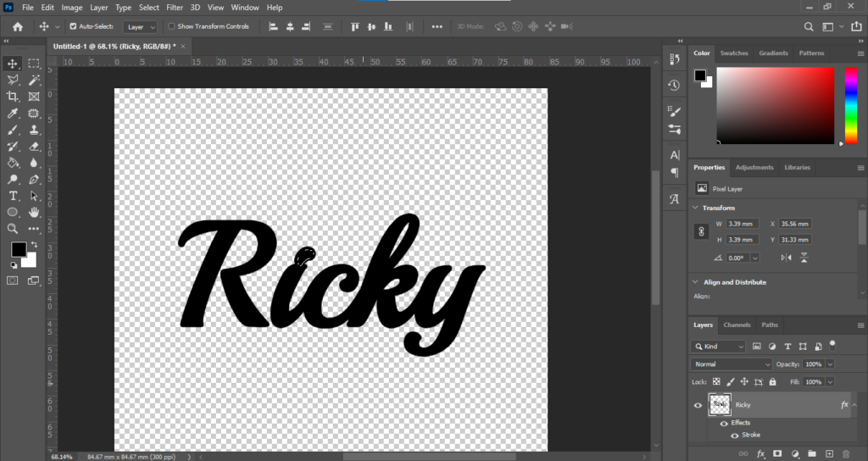
Task: Select the Crop tool in the toolbar
Action: point(13,97)
